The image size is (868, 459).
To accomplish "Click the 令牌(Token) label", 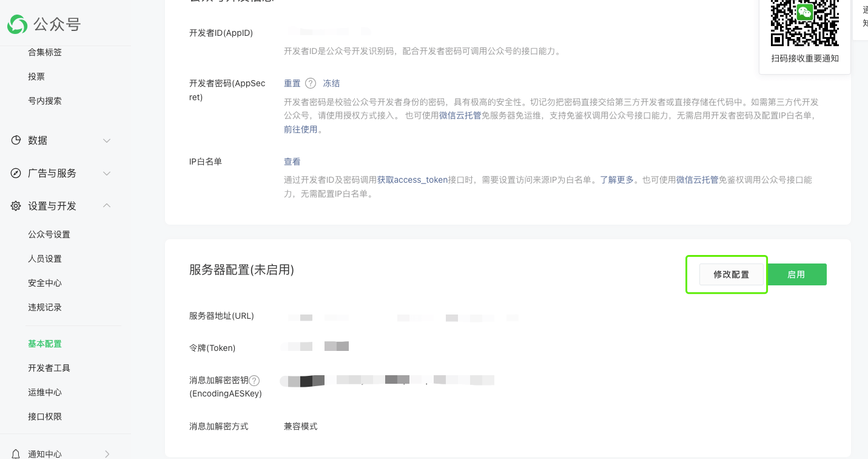I will click(212, 348).
